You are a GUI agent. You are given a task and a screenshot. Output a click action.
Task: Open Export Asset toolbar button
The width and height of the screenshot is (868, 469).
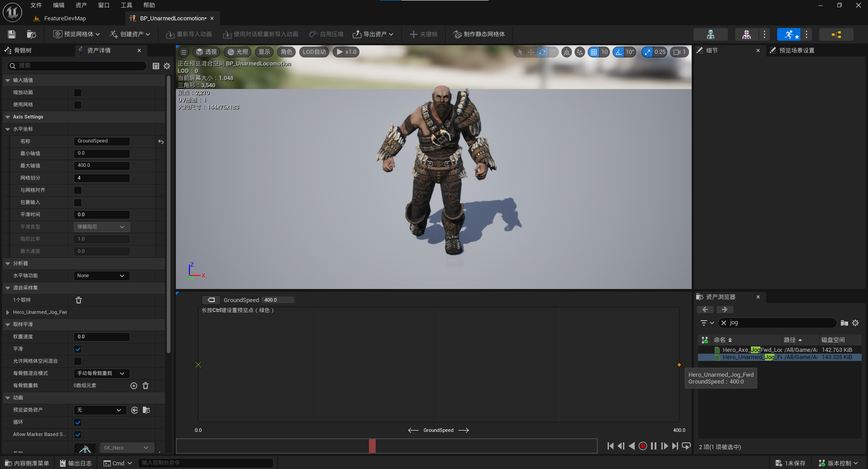pyautogui.click(x=373, y=34)
